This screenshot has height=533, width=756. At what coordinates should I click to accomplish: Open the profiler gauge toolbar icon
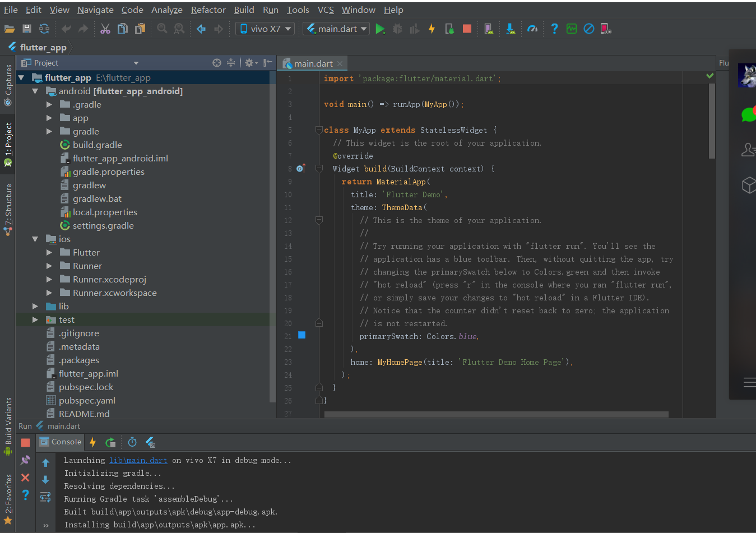click(532, 29)
